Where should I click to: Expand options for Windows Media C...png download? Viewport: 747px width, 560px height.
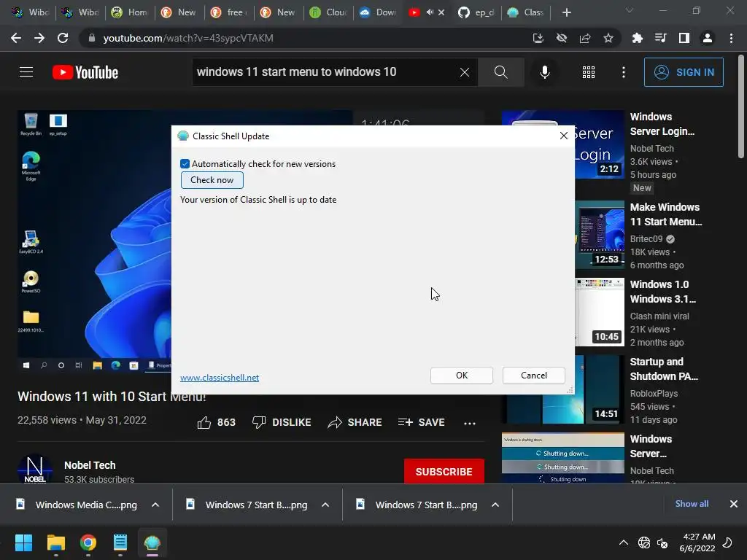coord(155,505)
